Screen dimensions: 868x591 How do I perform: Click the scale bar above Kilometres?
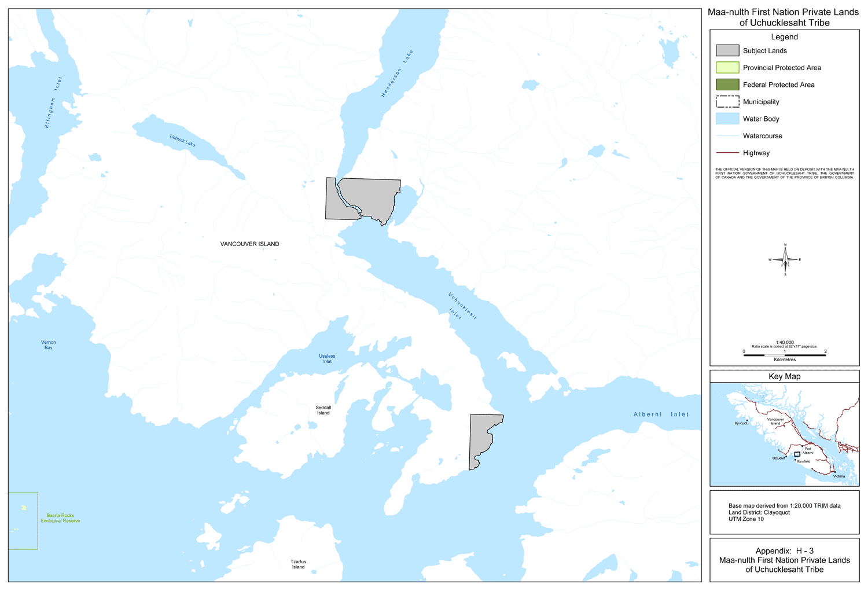coord(785,355)
